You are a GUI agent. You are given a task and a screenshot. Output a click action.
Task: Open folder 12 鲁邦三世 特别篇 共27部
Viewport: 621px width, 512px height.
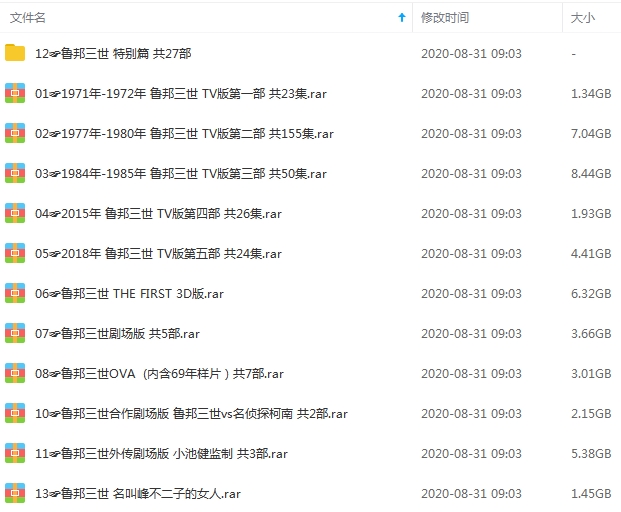tap(113, 53)
